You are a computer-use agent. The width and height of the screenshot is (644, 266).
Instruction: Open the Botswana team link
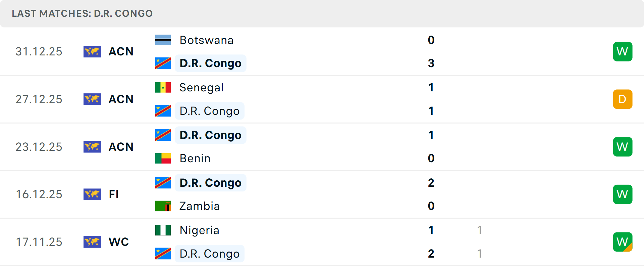206,40
